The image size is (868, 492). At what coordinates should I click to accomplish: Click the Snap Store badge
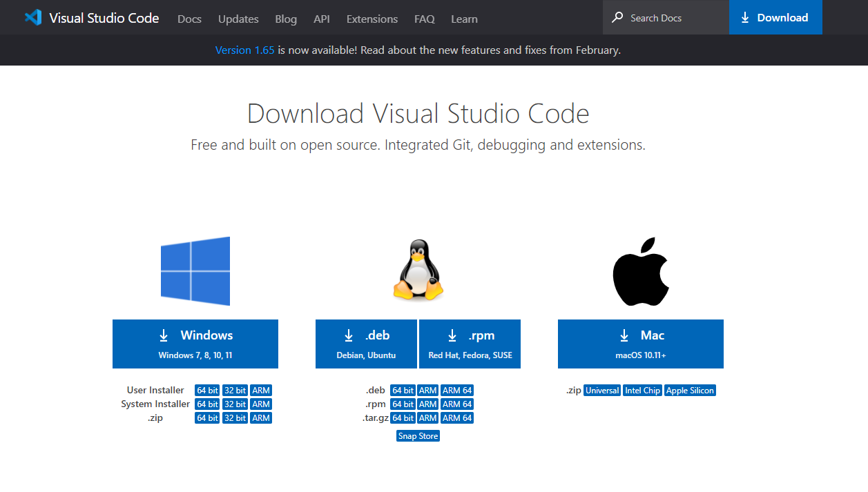418,436
